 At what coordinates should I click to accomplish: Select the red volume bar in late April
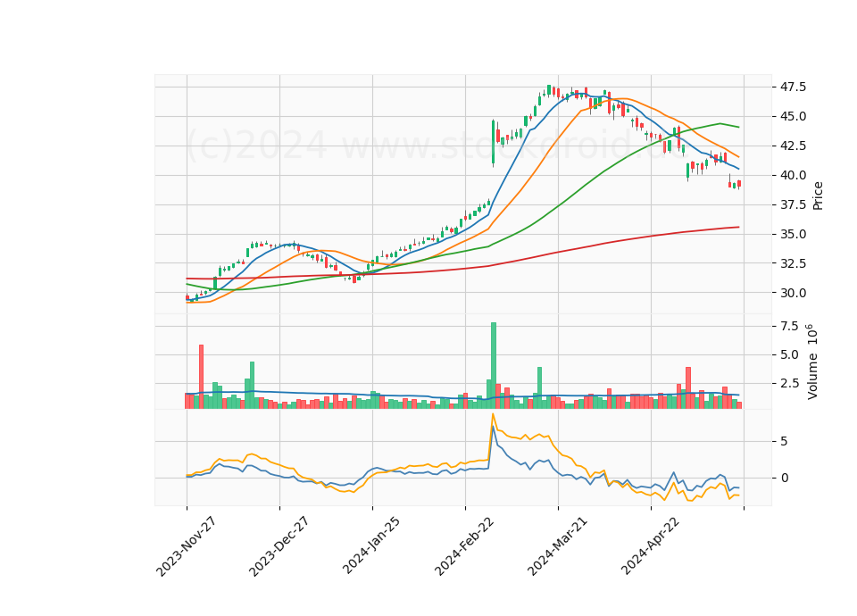688,387
